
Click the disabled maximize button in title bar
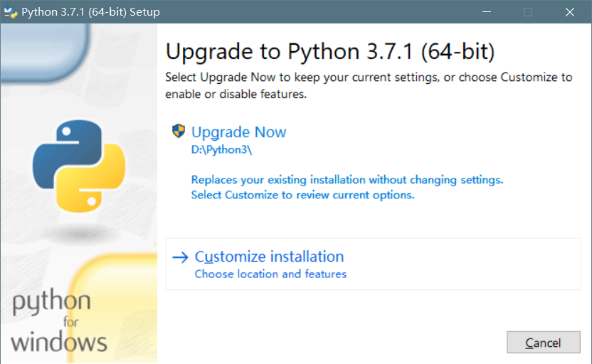tap(528, 12)
